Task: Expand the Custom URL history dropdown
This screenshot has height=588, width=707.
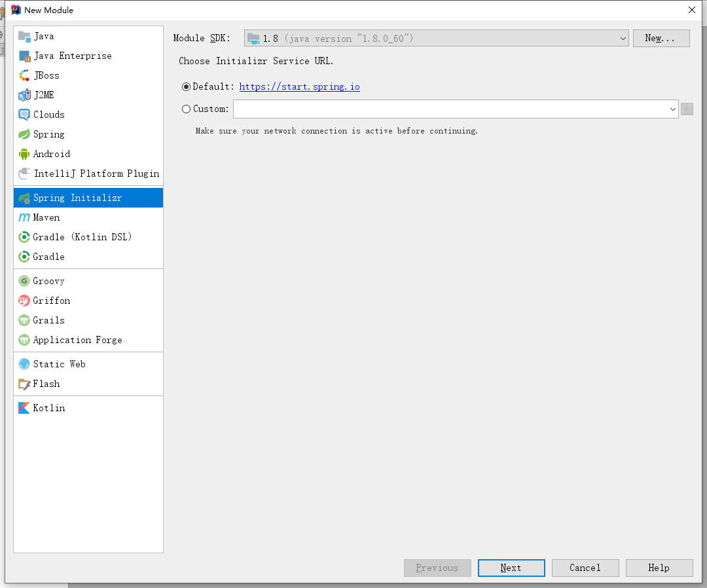Action: pyautogui.click(x=673, y=109)
